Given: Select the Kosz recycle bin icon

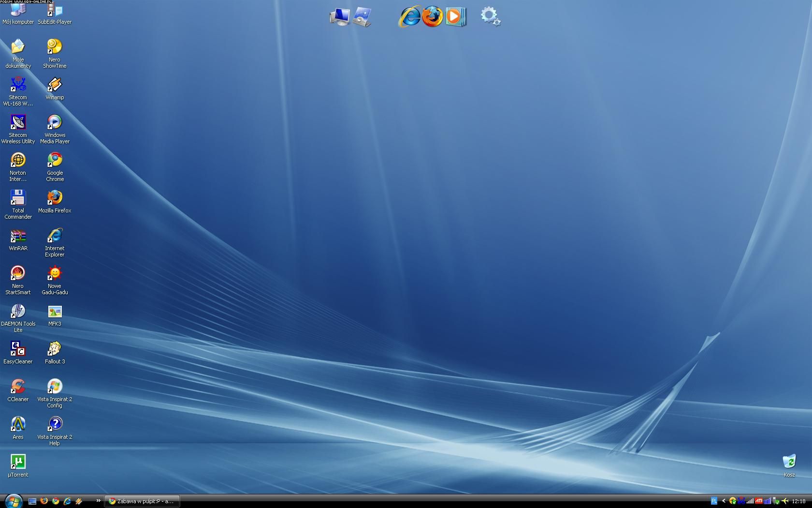Looking at the screenshot, I should (x=789, y=463).
